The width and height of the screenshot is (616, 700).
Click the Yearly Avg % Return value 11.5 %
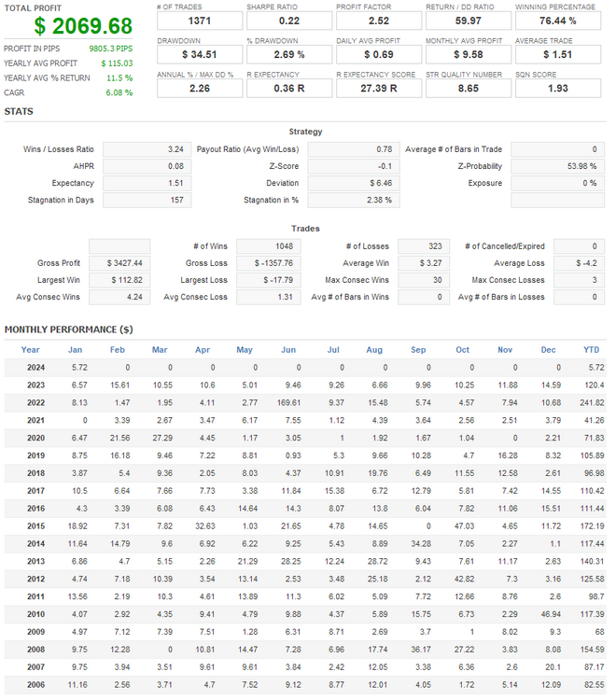tap(119, 78)
